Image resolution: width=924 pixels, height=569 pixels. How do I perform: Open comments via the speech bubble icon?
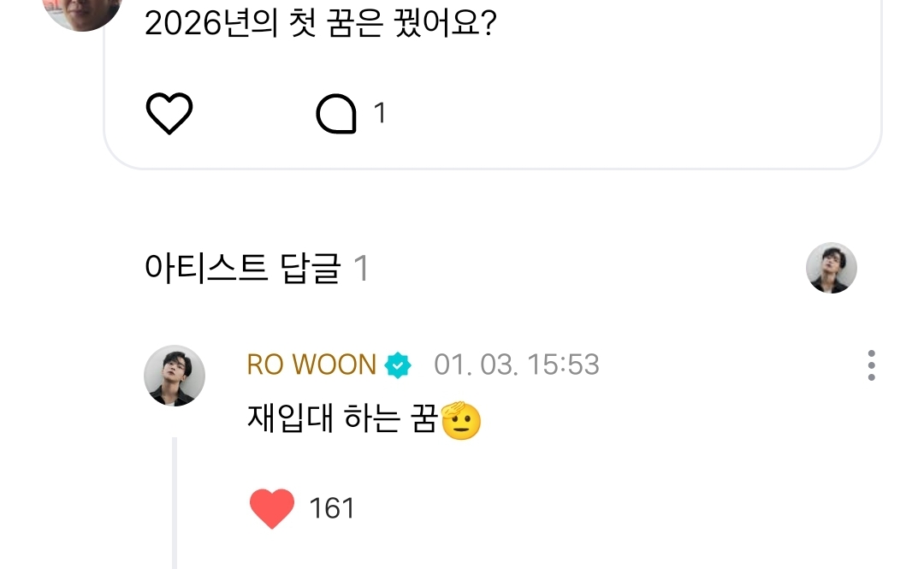click(x=336, y=113)
